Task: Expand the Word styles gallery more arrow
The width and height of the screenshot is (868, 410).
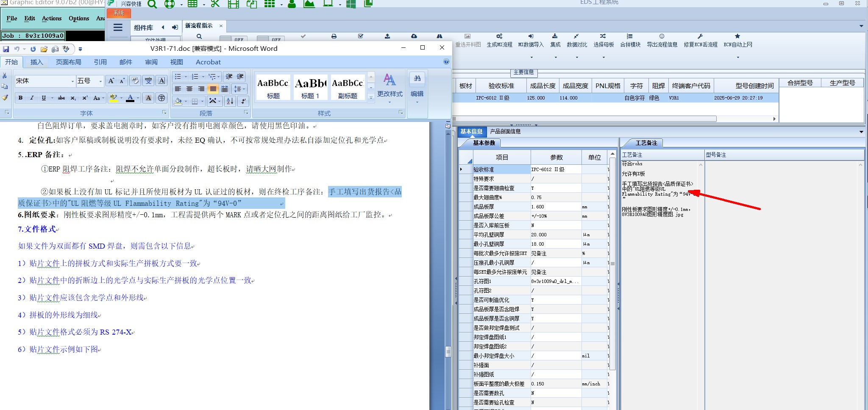Action: tap(371, 97)
